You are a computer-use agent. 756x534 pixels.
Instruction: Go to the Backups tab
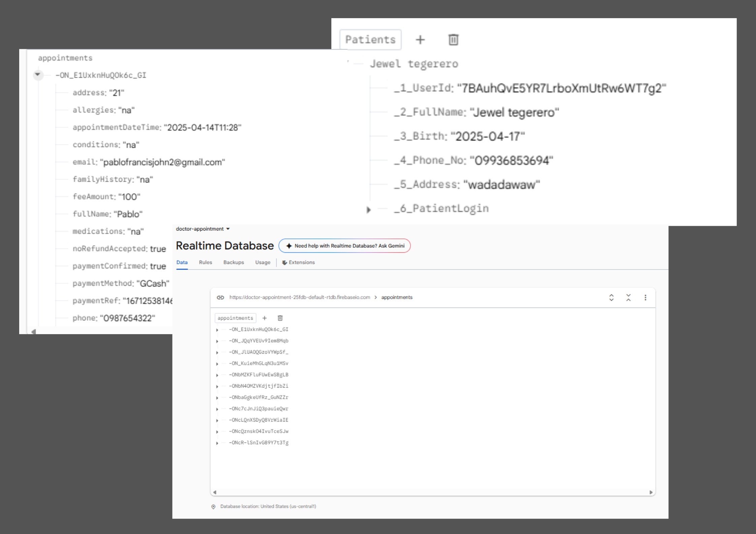(234, 262)
